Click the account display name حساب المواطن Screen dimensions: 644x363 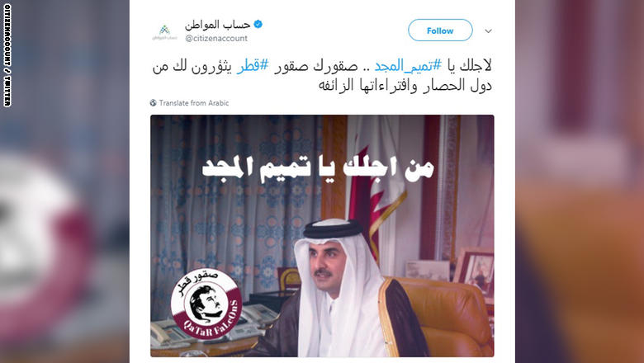point(217,25)
